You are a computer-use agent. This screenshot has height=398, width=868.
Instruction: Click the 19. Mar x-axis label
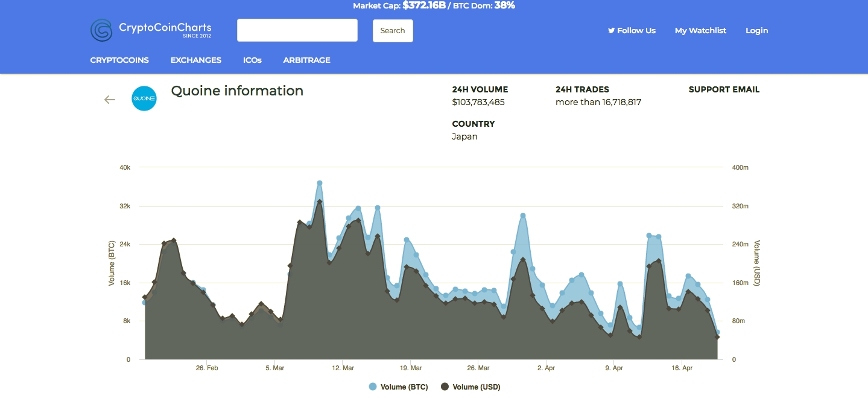411,367
